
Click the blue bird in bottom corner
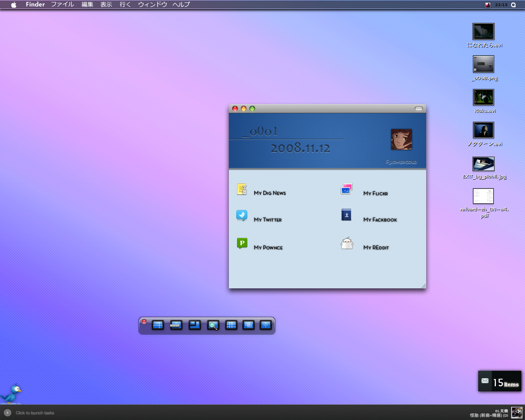[11, 394]
